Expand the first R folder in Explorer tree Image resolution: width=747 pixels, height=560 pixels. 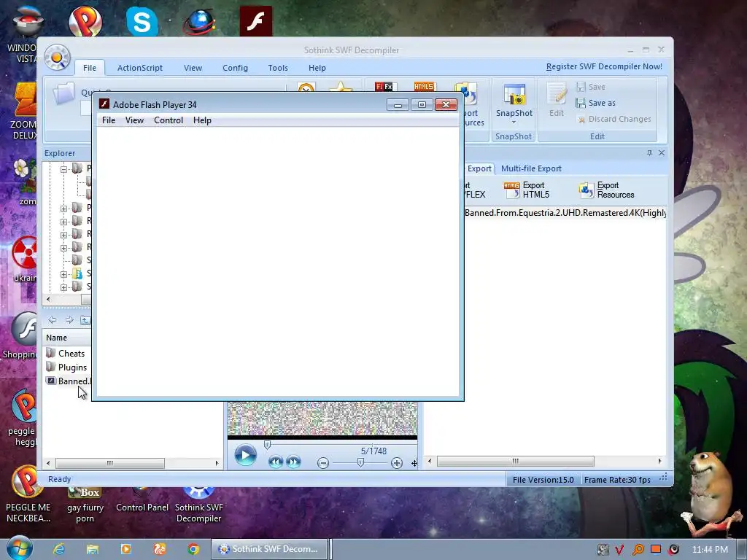click(63, 222)
